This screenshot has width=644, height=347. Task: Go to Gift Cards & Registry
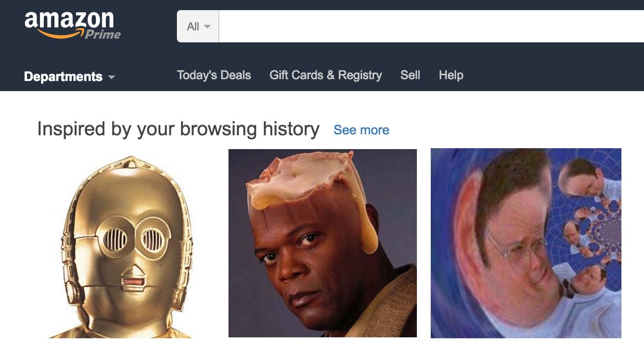click(326, 75)
